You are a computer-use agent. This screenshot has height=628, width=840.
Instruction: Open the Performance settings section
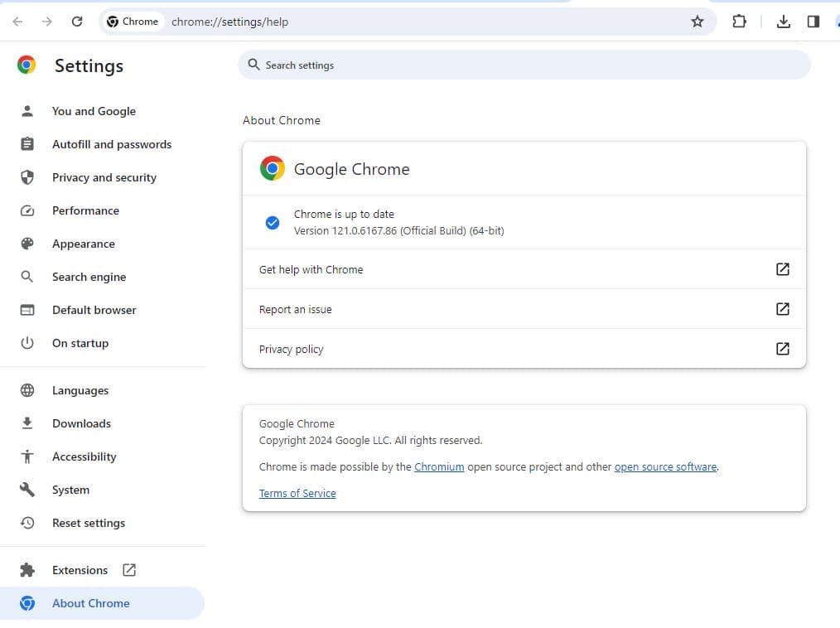click(85, 210)
